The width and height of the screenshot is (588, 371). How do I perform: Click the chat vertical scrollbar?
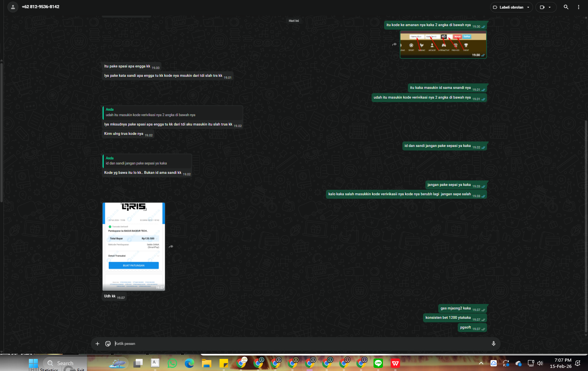[586, 226]
